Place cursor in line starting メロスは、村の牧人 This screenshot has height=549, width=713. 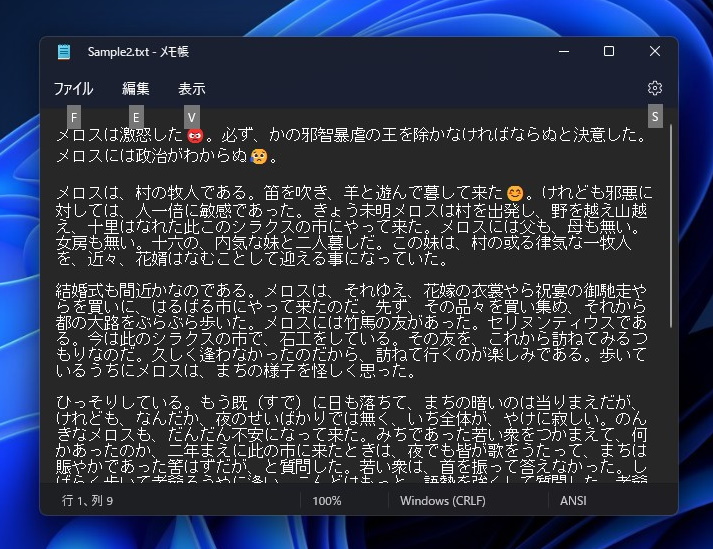click(x=354, y=193)
